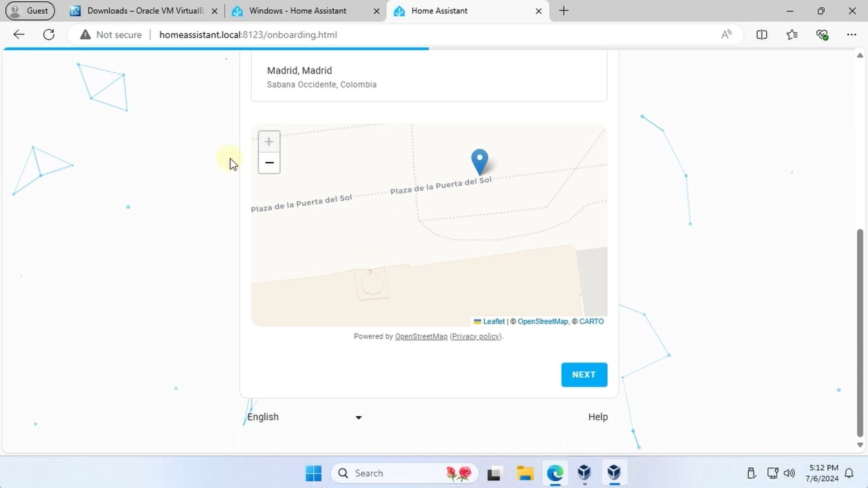Select the English language dropdown
This screenshot has width=868, height=488.
(304, 417)
